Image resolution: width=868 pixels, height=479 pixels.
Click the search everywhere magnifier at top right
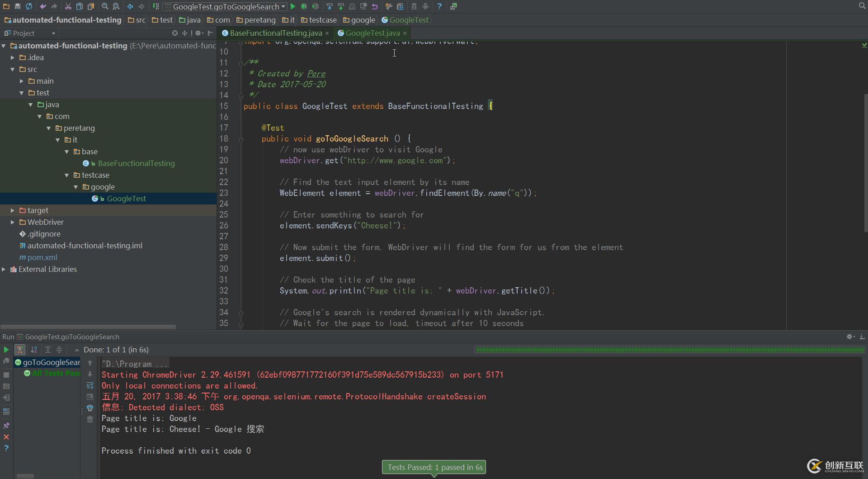(862, 6)
